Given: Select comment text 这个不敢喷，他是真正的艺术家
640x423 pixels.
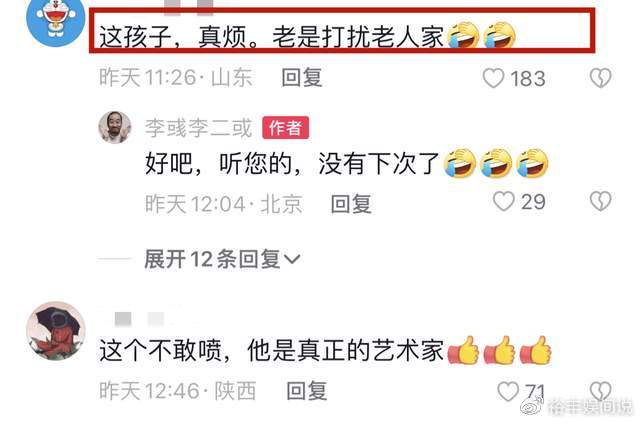Looking at the screenshot, I should [x=271, y=351].
